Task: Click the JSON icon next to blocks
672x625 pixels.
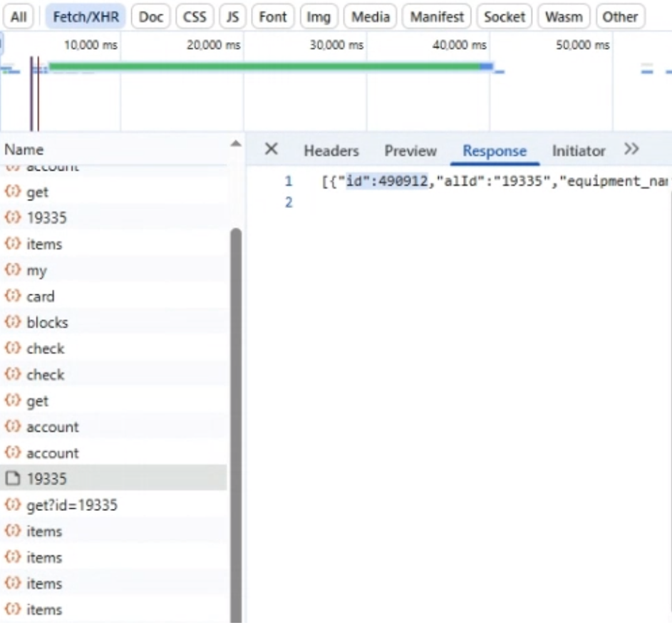Action: 12,322
